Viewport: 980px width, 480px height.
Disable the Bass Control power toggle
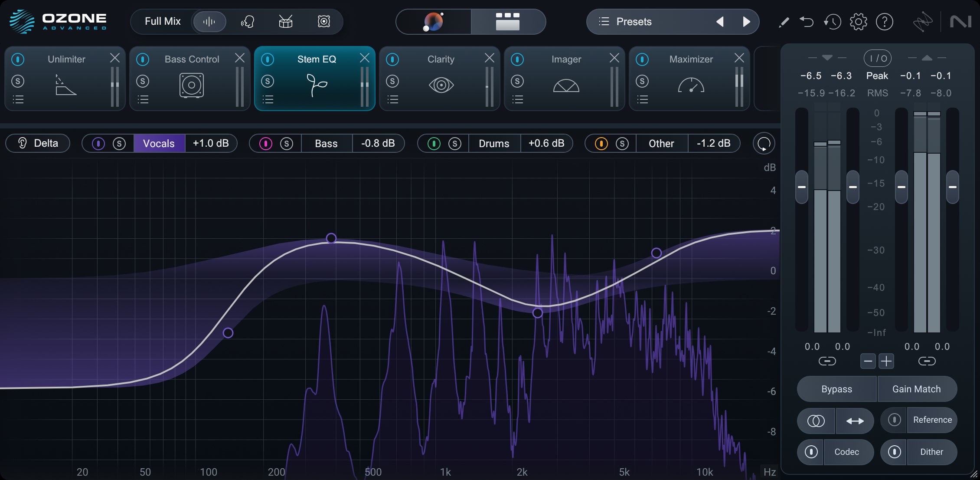[143, 59]
